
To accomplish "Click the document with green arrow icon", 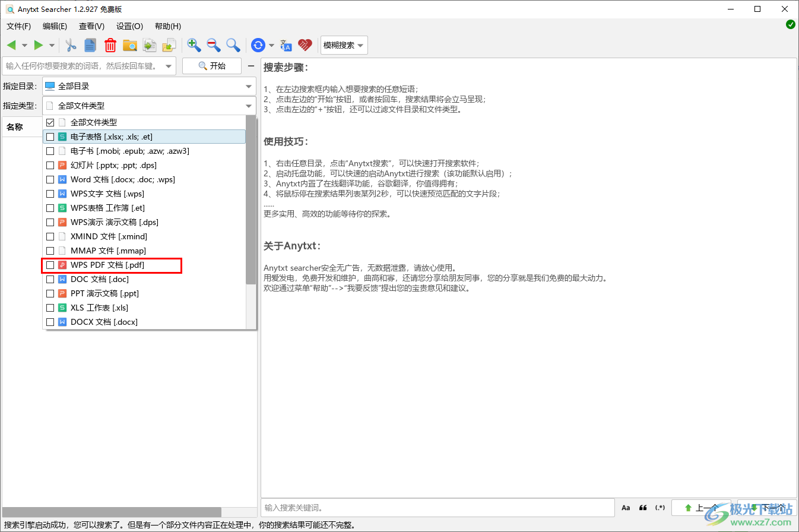I will [x=150, y=45].
